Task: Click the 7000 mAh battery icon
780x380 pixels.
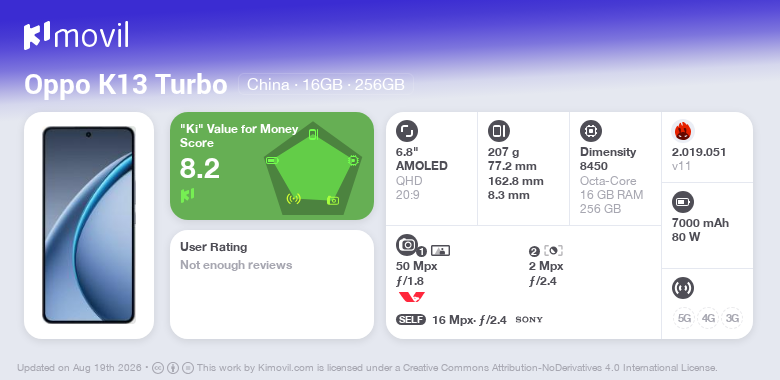Action: pyautogui.click(x=682, y=202)
